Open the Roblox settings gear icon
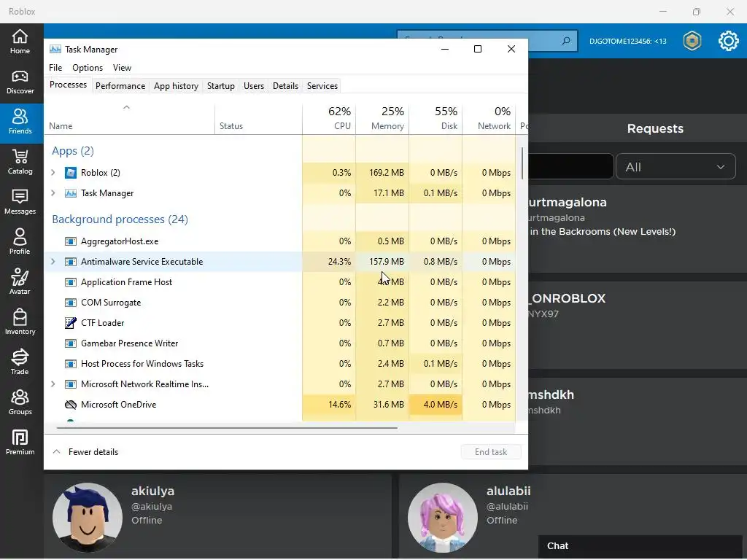747x560 pixels. pyautogui.click(x=729, y=41)
